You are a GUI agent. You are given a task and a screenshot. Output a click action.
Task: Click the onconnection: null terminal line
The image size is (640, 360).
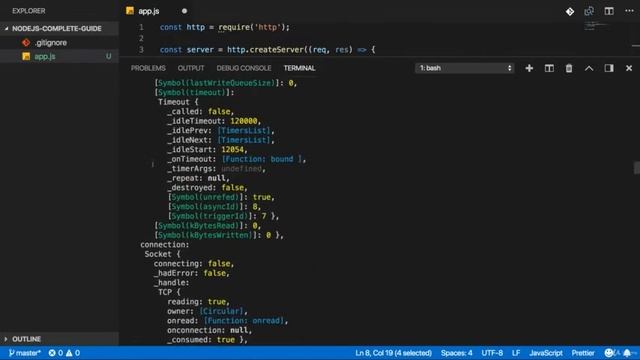[x=209, y=330]
